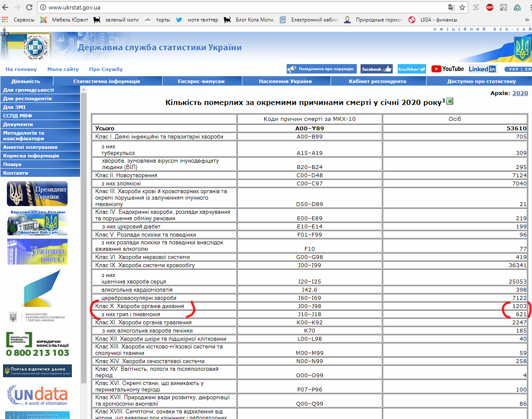Image resolution: width=532 pixels, height=419 pixels.
Task: Click the row Клас II. Новоутворення
Action: tap(309, 175)
